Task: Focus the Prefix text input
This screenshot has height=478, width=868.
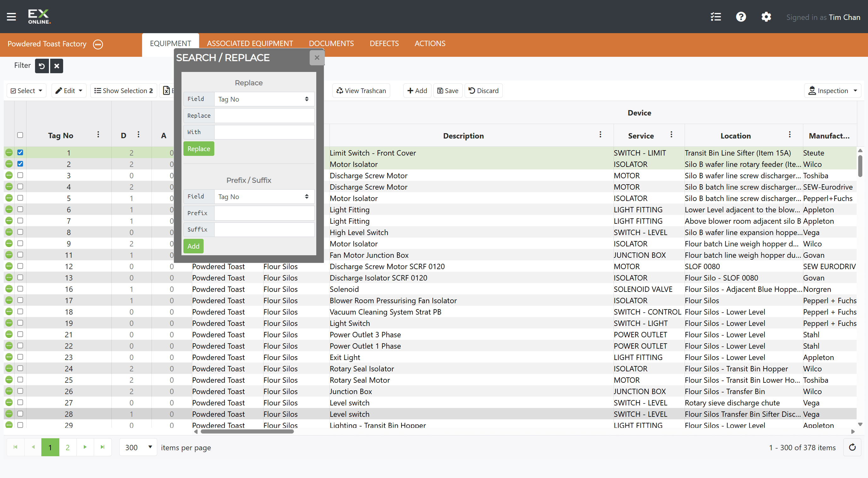Action: 264,213
